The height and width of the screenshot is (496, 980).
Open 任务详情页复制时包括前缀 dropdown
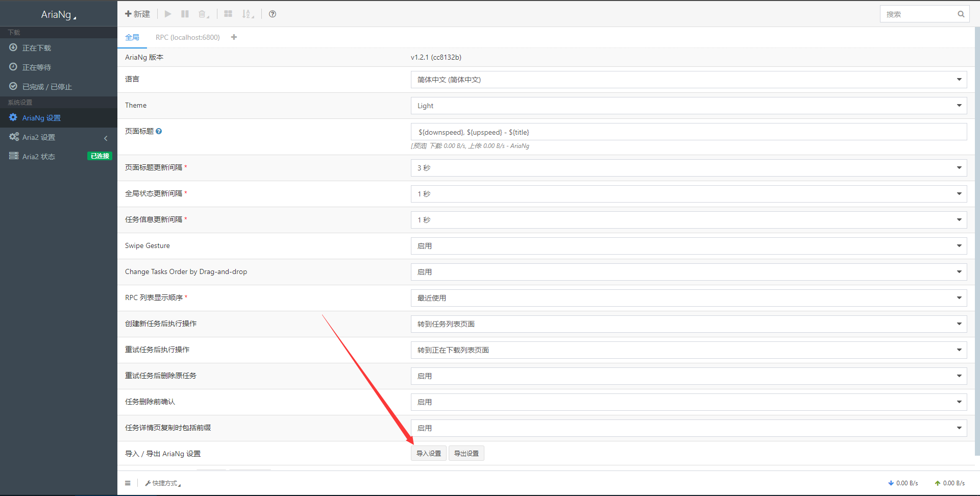click(x=689, y=428)
